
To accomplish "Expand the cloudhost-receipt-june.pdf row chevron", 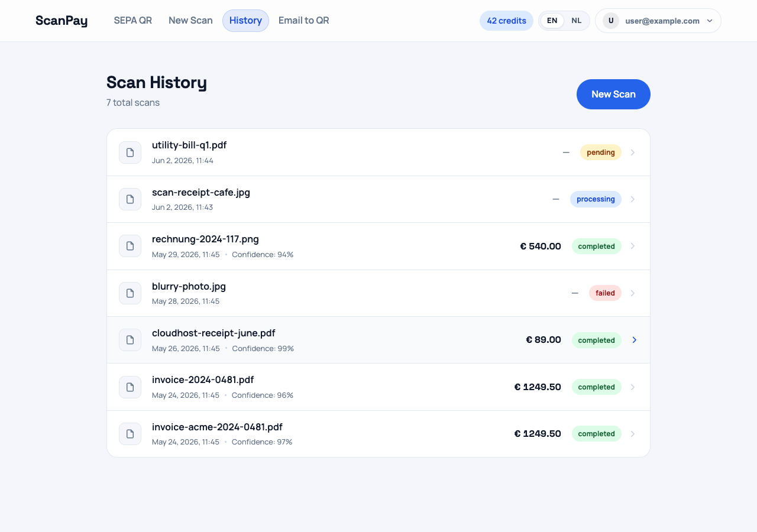I will (635, 340).
